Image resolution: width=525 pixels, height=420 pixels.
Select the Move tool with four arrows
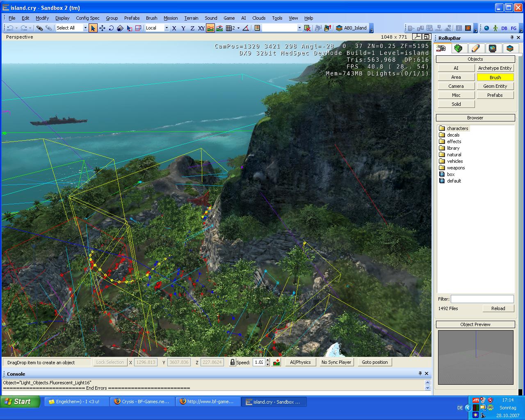[102, 28]
